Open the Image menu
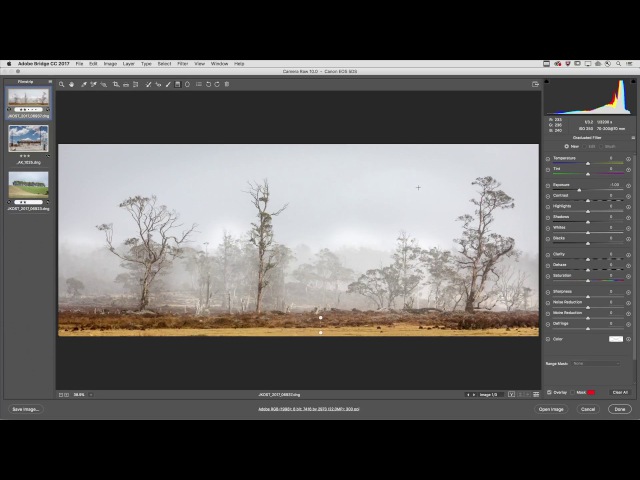The height and width of the screenshot is (480, 640). (x=110, y=64)
